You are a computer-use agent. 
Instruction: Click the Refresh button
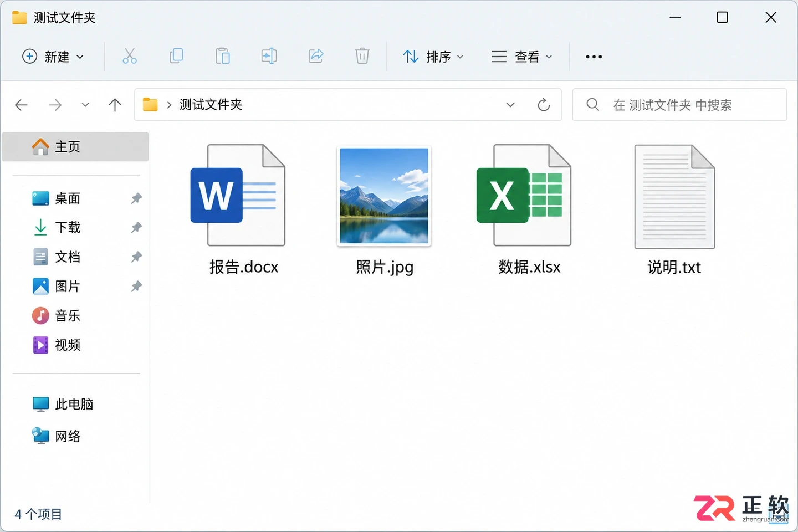(x=544, y=105)
